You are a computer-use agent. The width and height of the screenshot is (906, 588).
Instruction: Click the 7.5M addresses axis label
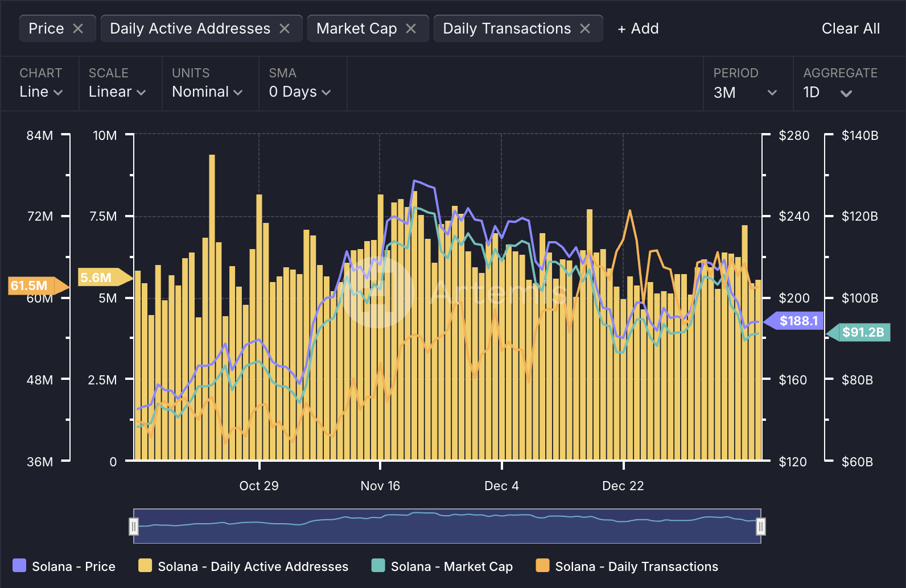point(103,216)
